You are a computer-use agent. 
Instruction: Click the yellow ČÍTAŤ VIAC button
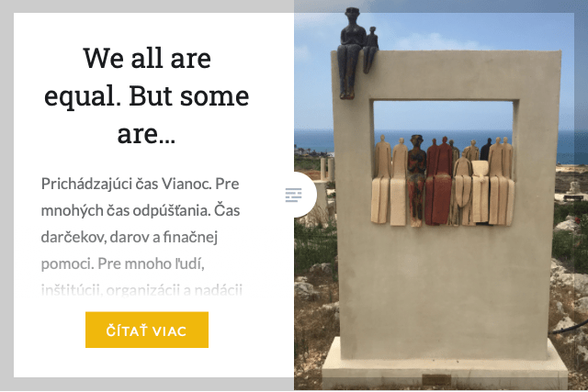coord(147,330)
